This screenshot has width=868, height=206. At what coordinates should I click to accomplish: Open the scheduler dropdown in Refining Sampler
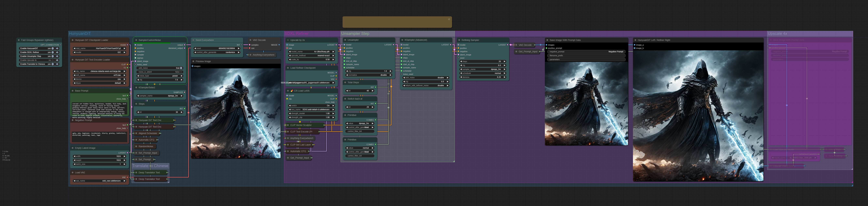tap(483, 73)
